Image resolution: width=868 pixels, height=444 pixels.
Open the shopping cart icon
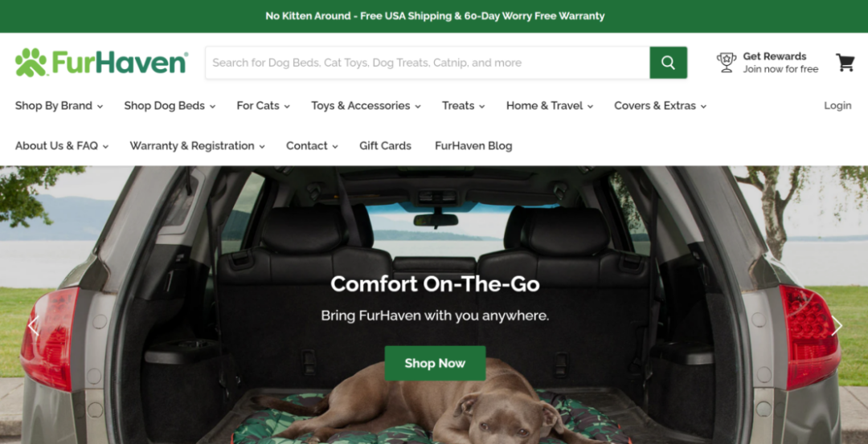(845, 63)
